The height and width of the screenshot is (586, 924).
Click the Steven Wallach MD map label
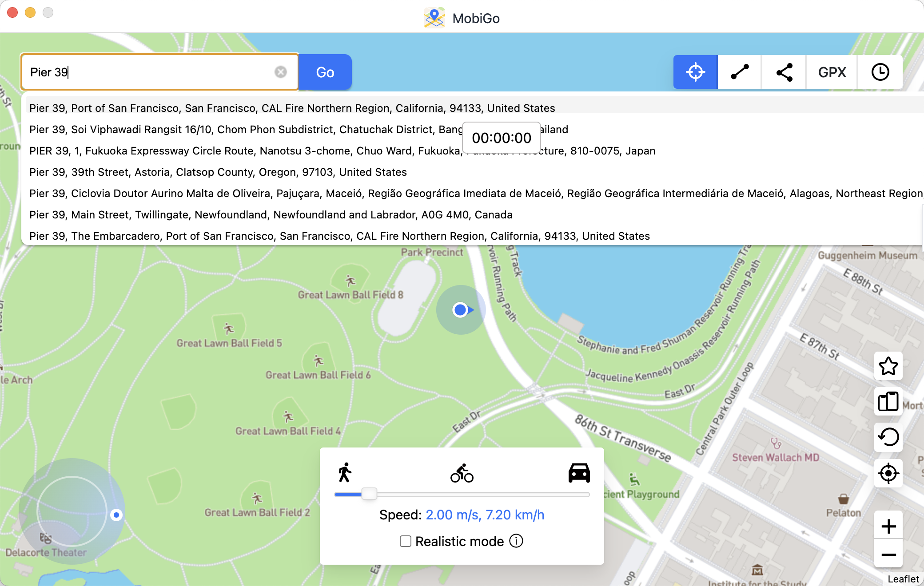tap(776, 458)
